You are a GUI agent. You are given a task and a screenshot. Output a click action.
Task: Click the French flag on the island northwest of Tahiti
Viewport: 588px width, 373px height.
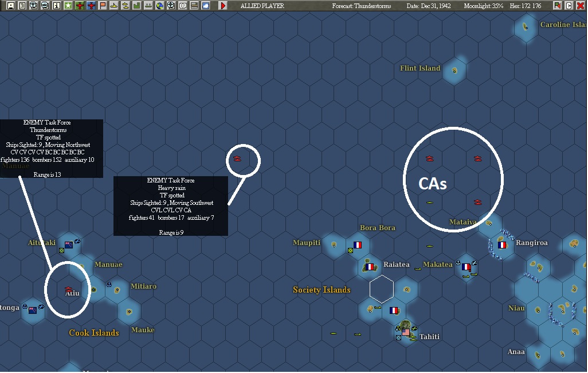point(394,310)
